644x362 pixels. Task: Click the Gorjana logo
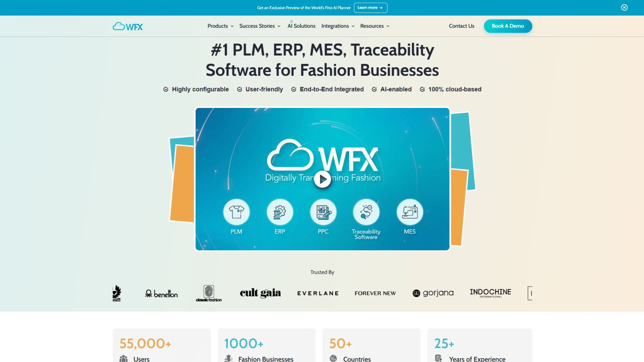pos(433,293)
